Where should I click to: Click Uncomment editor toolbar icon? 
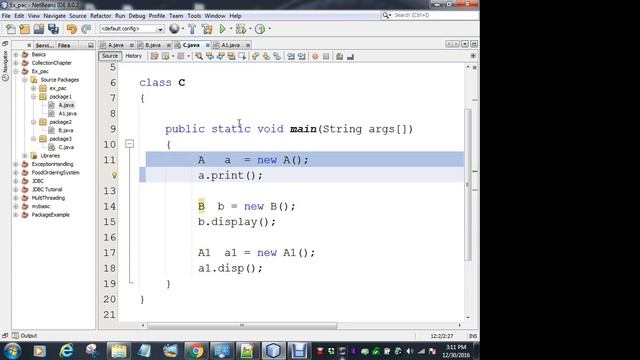coord(350,56)
